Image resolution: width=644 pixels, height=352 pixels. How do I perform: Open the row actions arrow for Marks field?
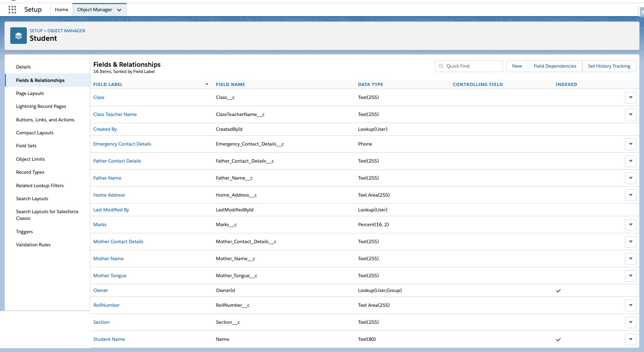[x=631, y=224]
